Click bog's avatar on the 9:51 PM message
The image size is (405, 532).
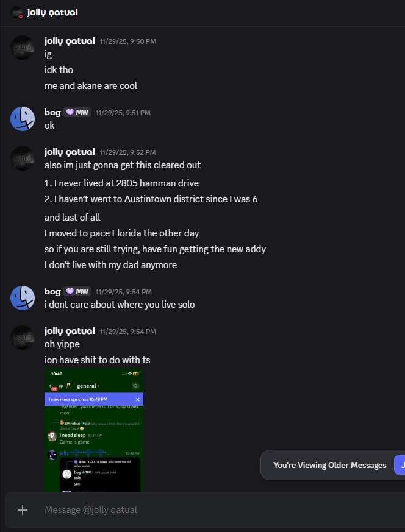(23, 118)
